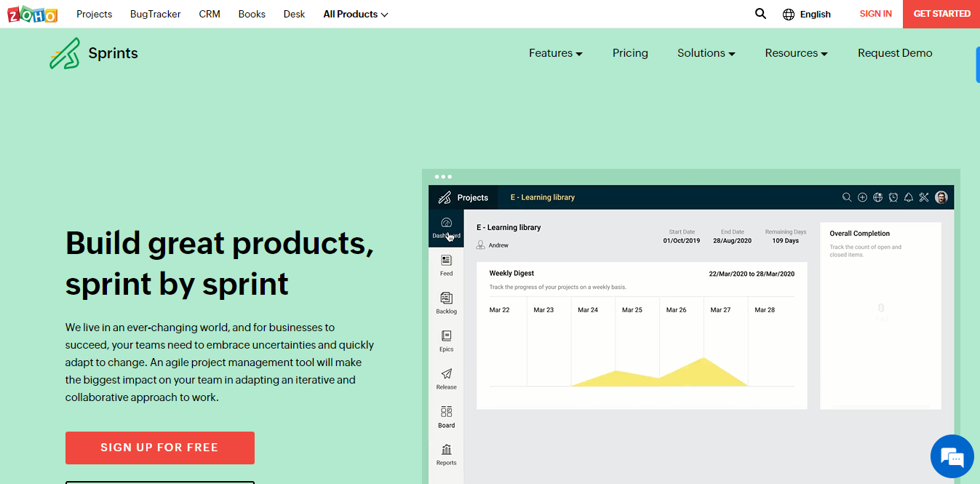The height and width of the screenshot is (484, 980).
Task: Click the Sprints icon beside Projects
Action: [445, 197]
